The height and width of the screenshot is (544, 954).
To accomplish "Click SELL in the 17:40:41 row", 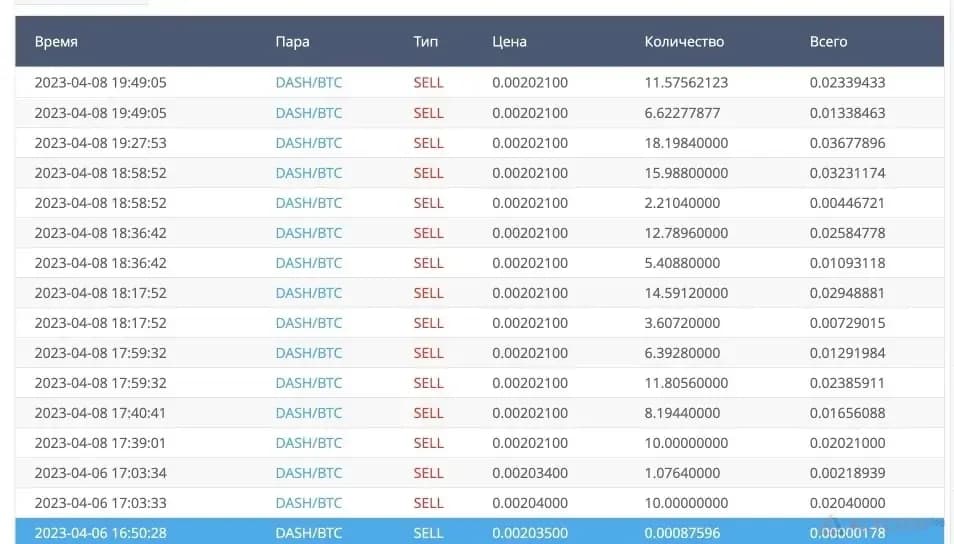I will 428,413.
